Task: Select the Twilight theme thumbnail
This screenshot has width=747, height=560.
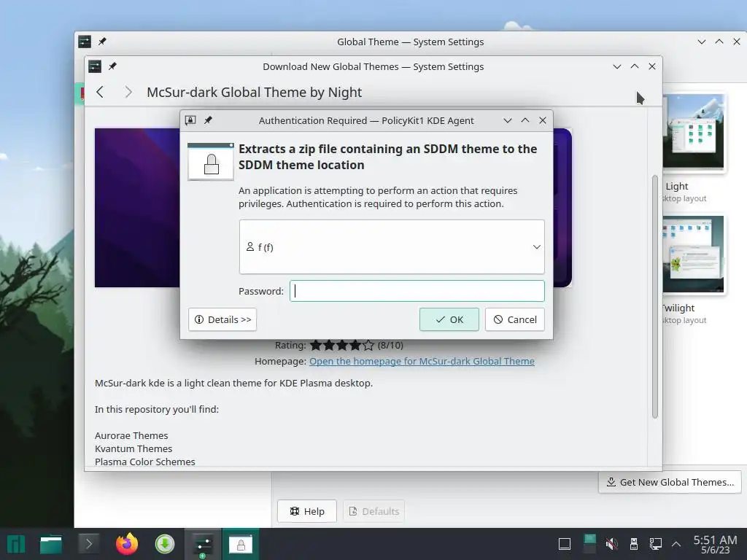Action: (693, 254)
